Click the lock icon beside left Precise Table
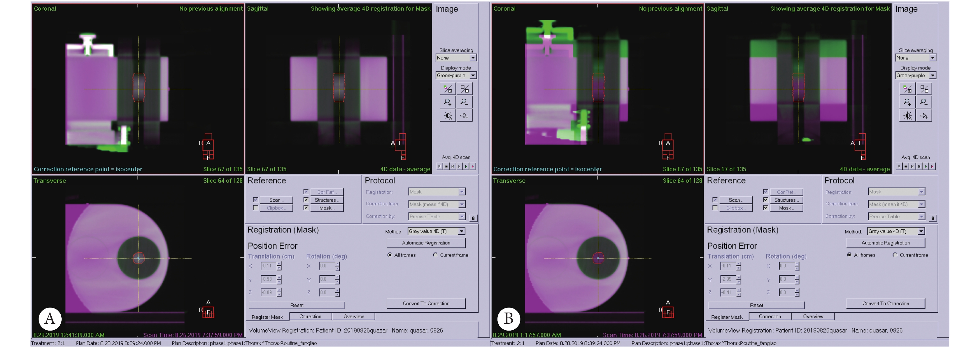Image resolution: width=980 pixels, height=348 pixels. pyautogui.click(x=473, y=218)
